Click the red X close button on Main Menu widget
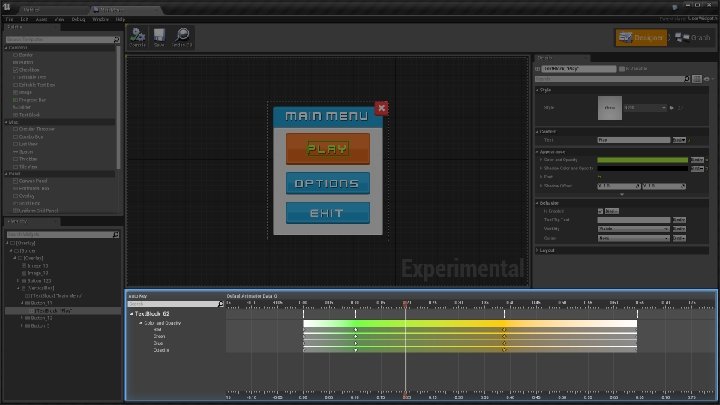The height and width of the screenshot is (405, 720). [381, 108]
